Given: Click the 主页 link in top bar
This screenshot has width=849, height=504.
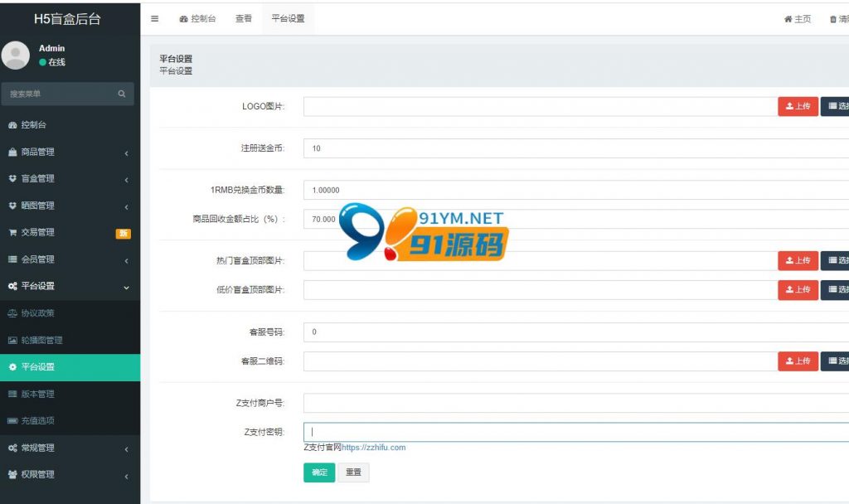Looking at the screenshot, I should (798, 19).
